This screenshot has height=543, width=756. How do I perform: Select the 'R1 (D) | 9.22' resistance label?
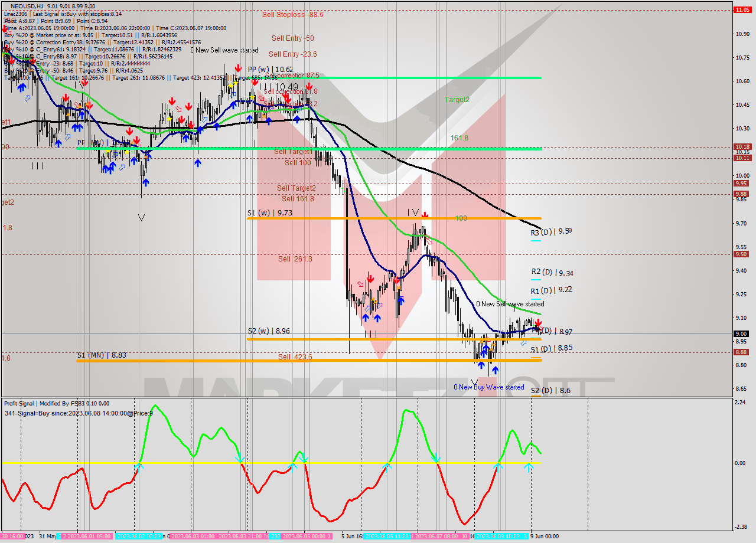[x=551, y=290]
